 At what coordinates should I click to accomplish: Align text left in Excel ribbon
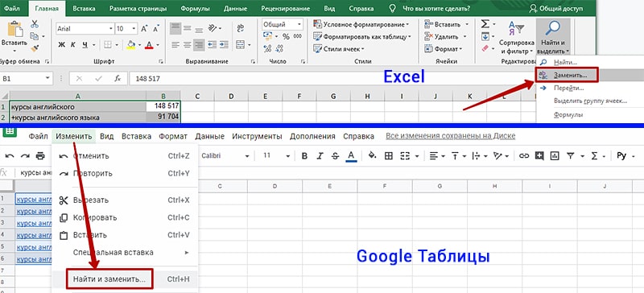pyautogui.click(x=175, y=45)
